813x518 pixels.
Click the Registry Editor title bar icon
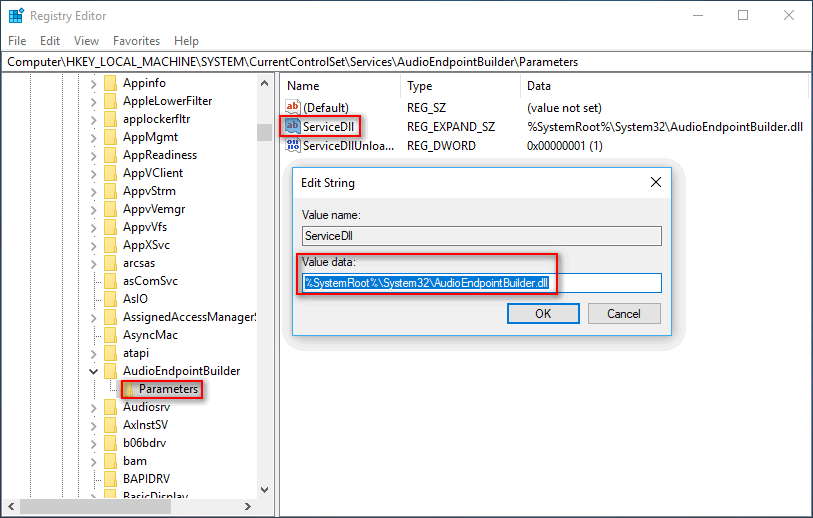click(16, 15)
